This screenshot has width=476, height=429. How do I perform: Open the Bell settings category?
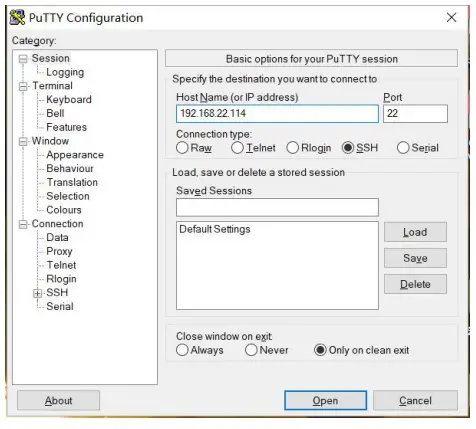coord(55,113)
